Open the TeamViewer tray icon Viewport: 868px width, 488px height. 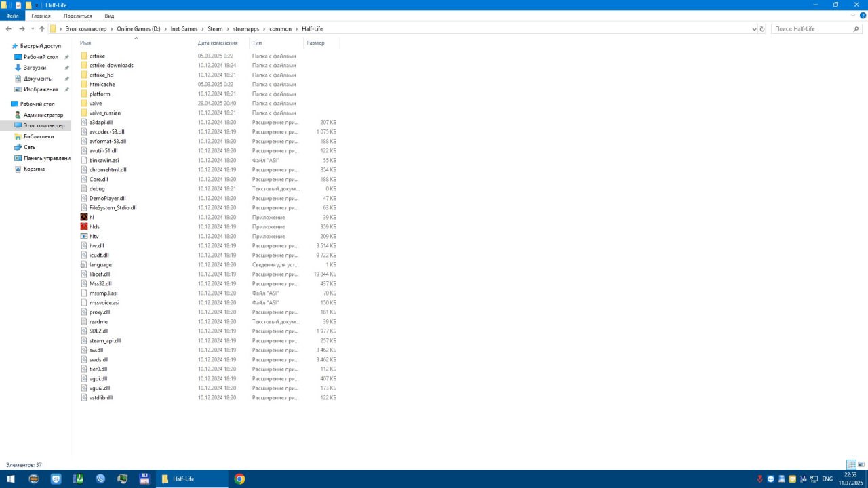click(x=770, y=479)
